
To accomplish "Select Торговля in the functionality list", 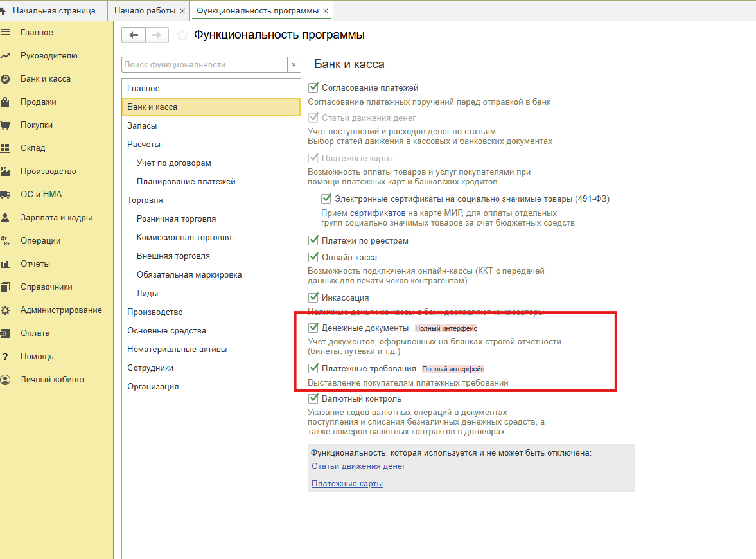I will click(145, 200).
